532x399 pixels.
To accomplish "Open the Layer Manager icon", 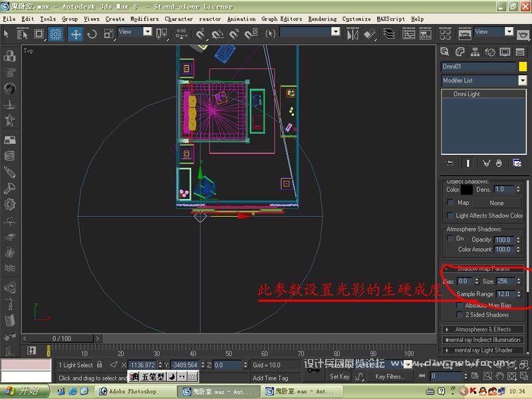I will 389,34.
